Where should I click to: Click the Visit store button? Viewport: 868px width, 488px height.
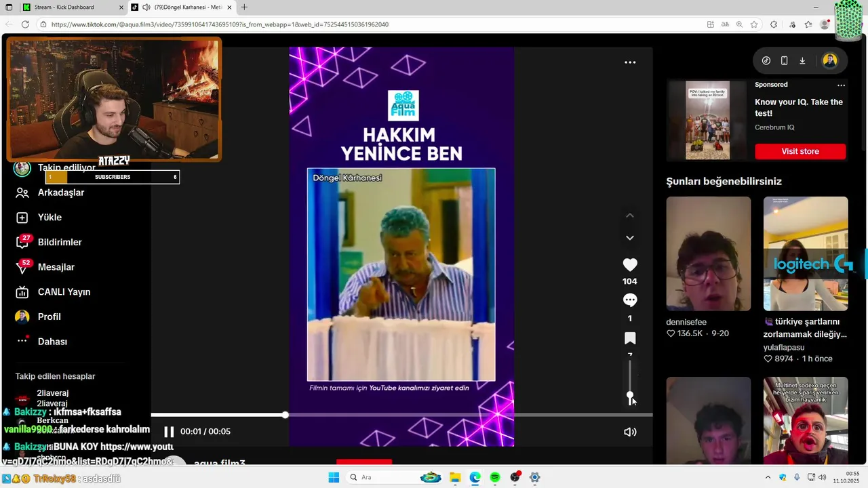(800, 151)
